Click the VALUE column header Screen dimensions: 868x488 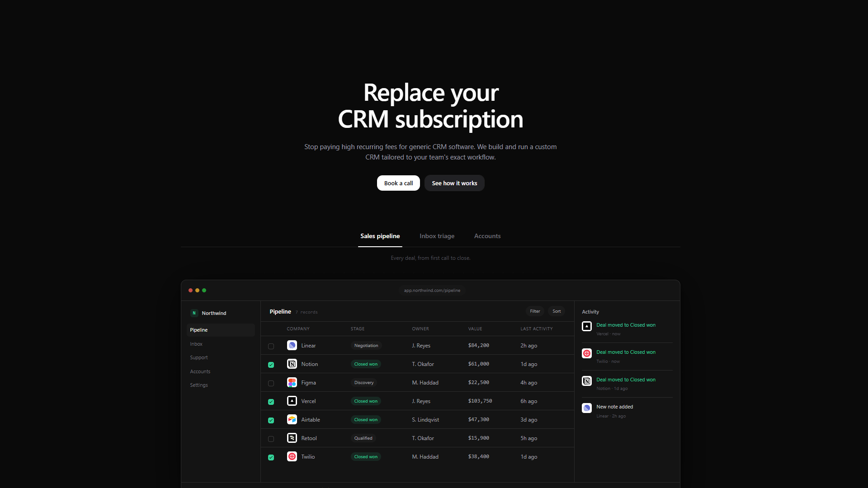[x=475, y=329]
